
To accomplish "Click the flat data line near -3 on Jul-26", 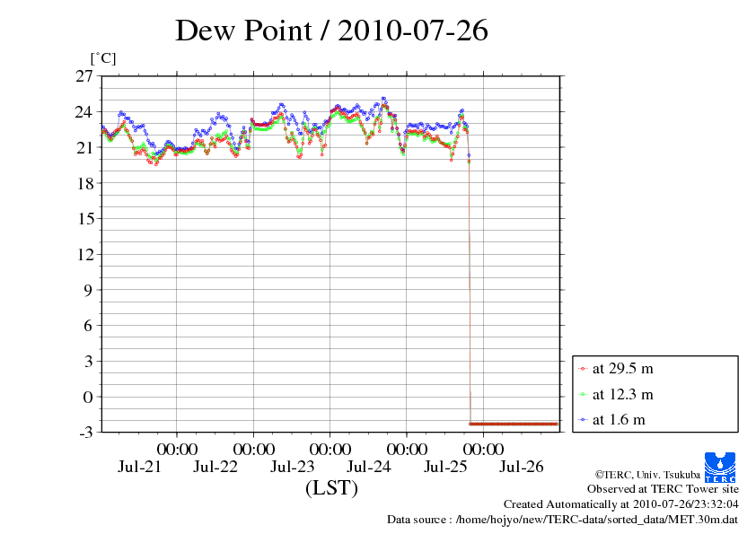I will (x=514, y=425).
